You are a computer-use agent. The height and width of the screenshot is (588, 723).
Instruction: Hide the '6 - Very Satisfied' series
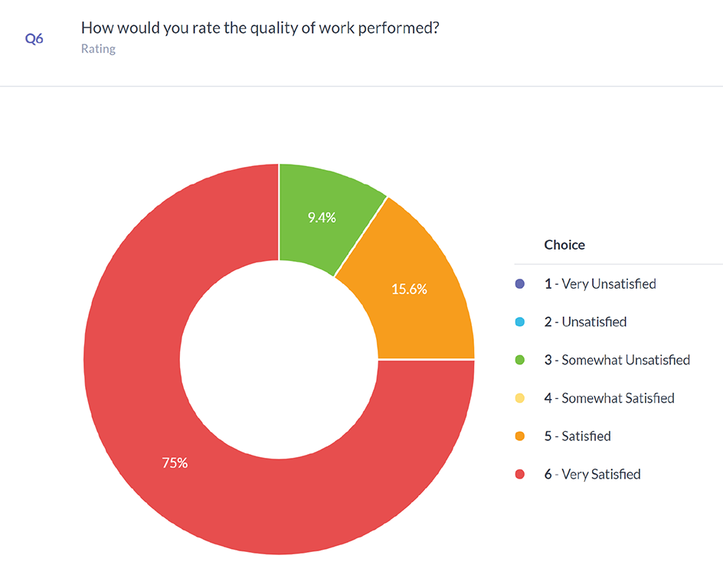tap(592, 475)
